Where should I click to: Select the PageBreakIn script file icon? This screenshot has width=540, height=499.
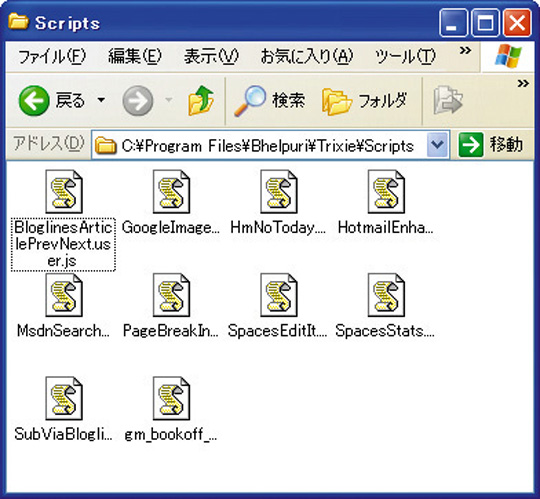tap(172, 295)
